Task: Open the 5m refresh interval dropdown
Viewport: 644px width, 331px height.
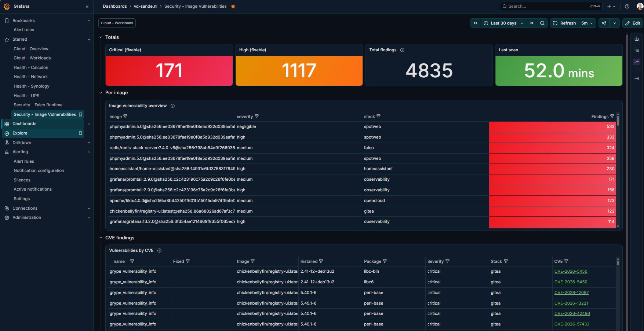Action: point(587,23)
